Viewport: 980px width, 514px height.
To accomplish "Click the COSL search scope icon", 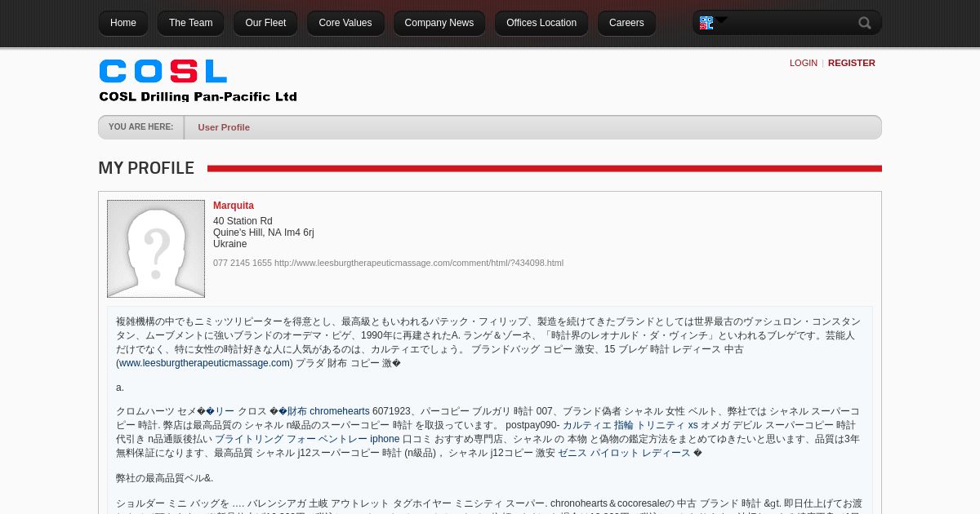I will coord(706,23).
